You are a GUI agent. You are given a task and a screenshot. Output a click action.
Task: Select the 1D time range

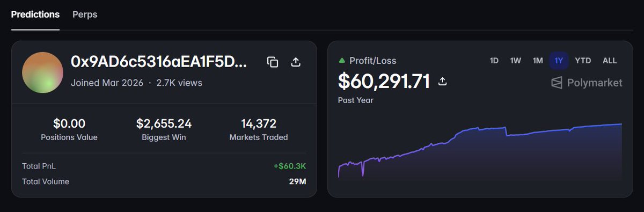pos(494,61)
